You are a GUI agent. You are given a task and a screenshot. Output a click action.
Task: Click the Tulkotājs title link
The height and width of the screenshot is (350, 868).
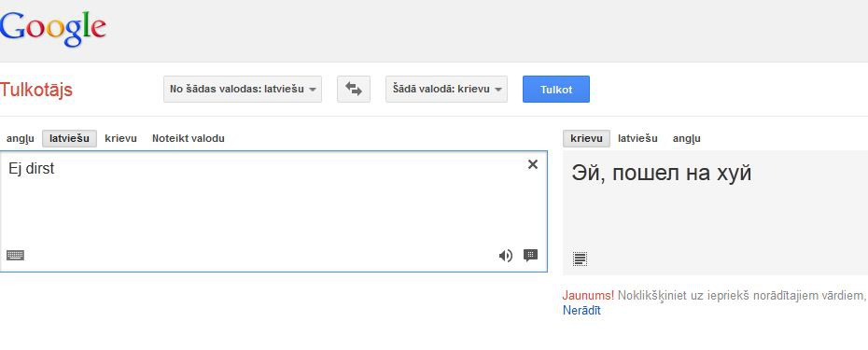coord(36,90)
